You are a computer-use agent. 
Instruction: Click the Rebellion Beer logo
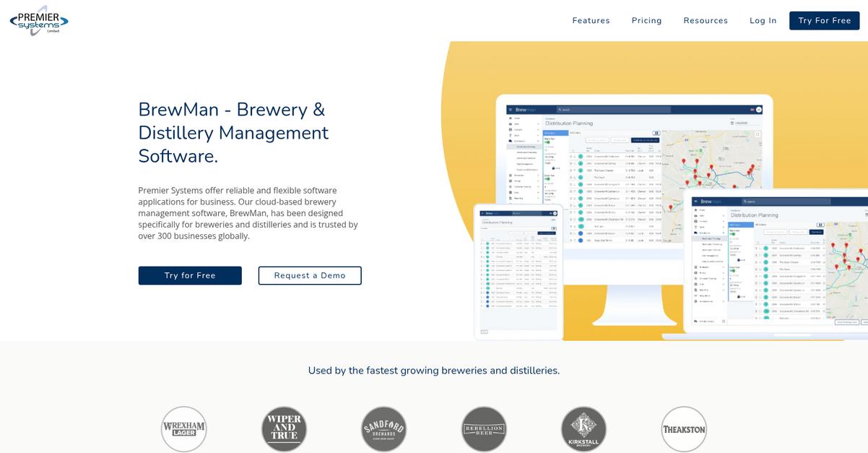484,429
